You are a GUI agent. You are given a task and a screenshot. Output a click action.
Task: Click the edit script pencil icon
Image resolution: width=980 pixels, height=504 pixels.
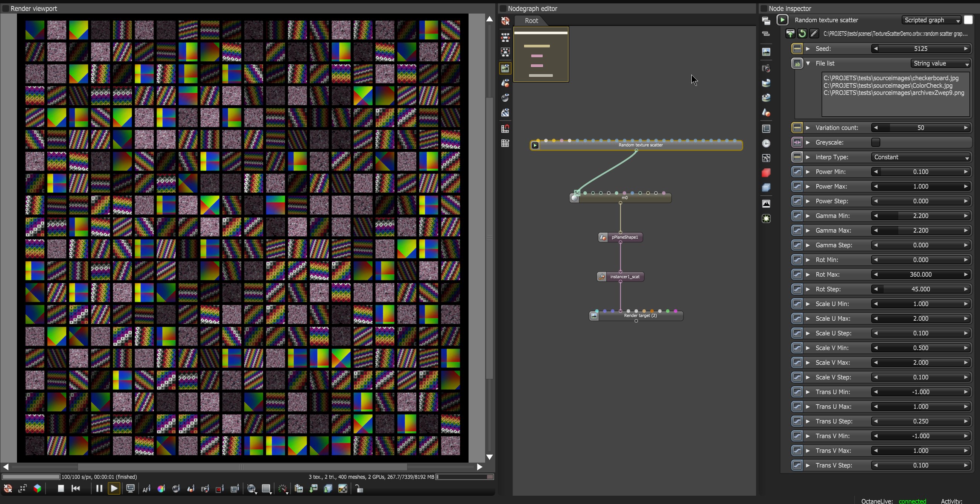814,33
